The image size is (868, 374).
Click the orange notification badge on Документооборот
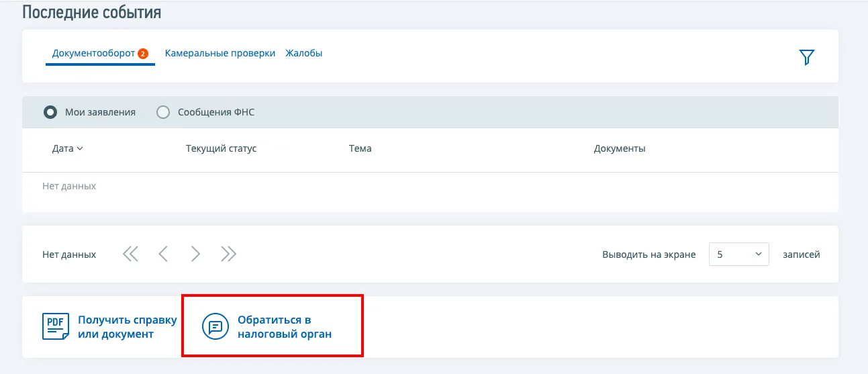pyautogui.click(x=143, y=54)
